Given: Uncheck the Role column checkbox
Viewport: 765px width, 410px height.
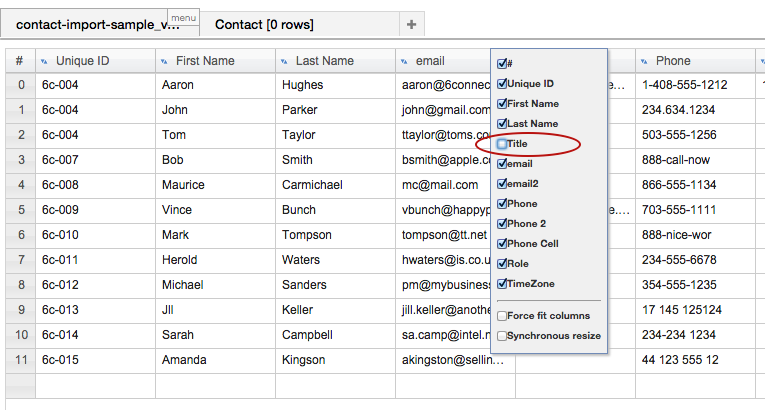Looking at the screenshot, I should [502, 264].
